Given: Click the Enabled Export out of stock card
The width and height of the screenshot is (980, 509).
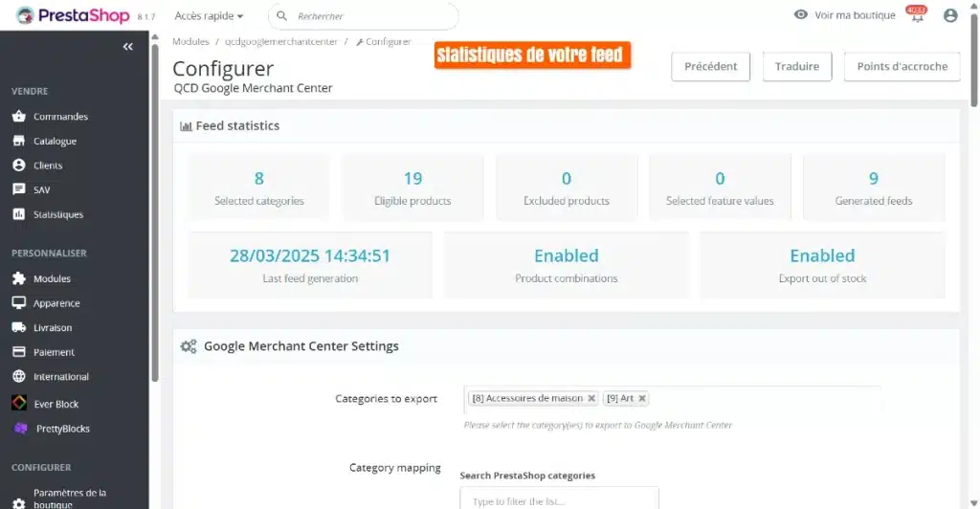Looking at the screenshot, I should pyautogui.click(x=822, y=265).
